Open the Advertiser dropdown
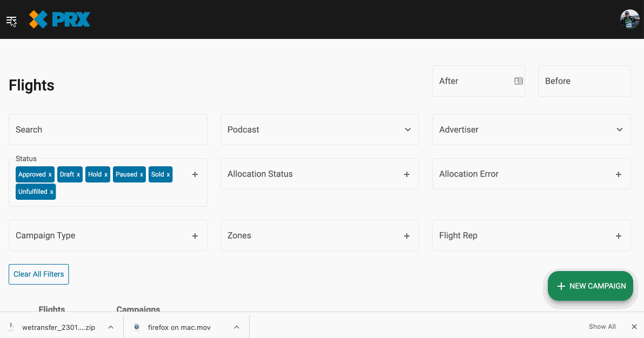The image size is (644, 338). coord(532,130)
